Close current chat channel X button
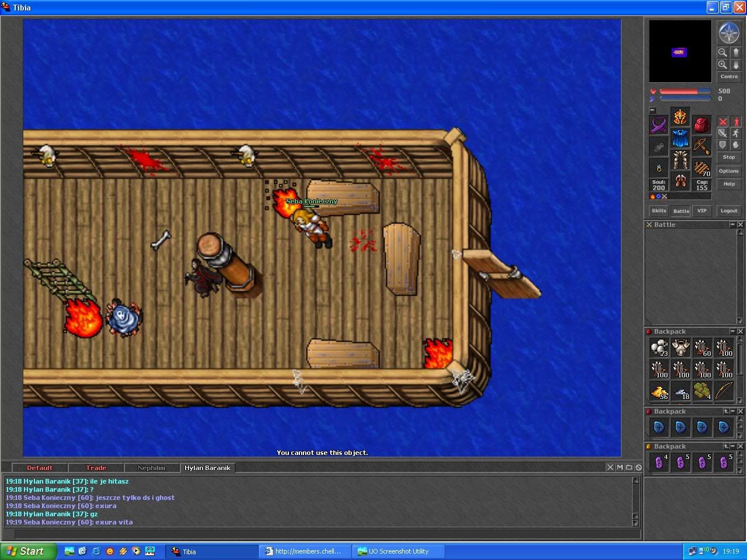Image resolution: width=747 pixels, height=560 pixels. pyautogui.click(x=610, y=467)
